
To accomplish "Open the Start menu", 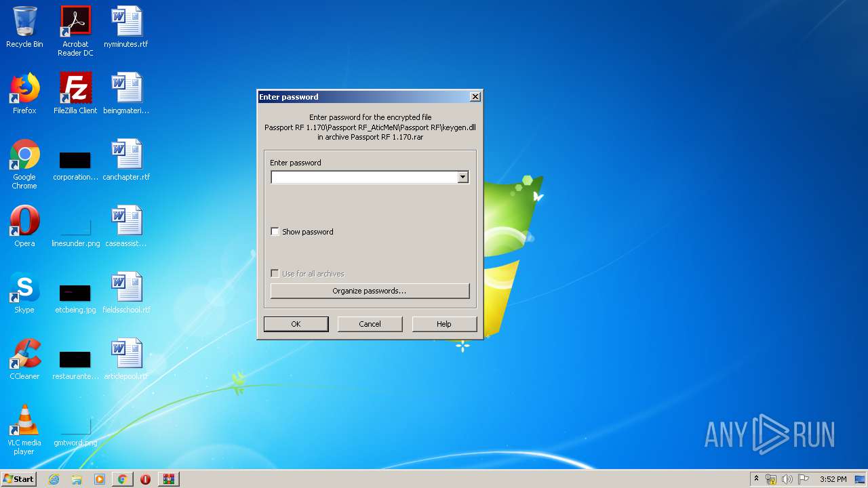I will pos(18,479).
